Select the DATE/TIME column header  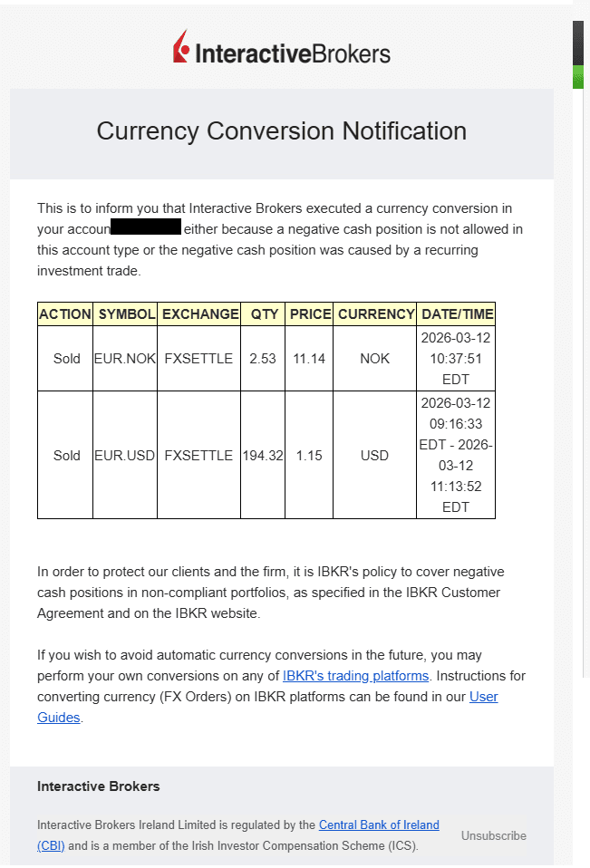[456, 314]
